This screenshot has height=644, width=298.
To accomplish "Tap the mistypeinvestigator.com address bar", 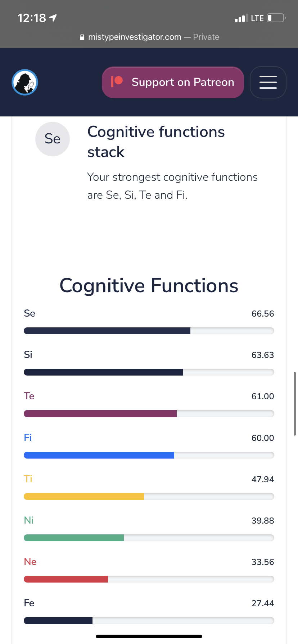I will click(149, 37).
